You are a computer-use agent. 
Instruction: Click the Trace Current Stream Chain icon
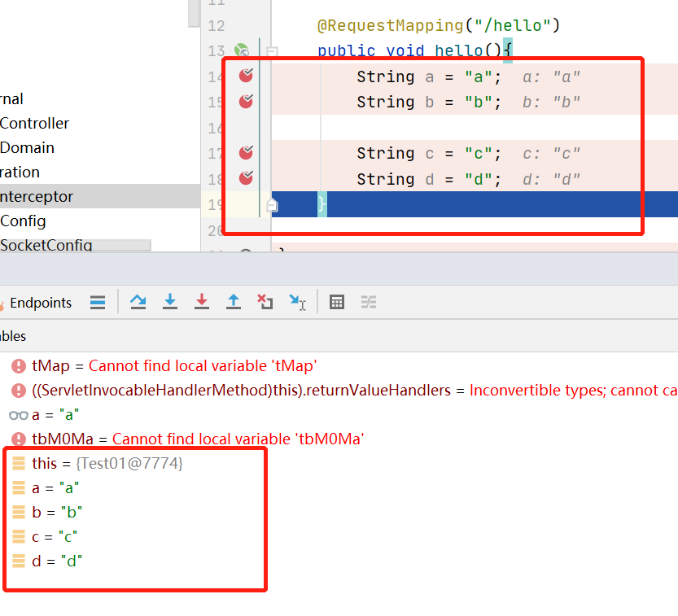point(369,302)
